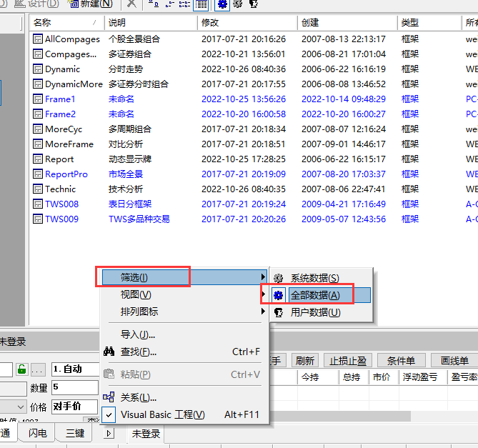
Task: Sort by 说明 column header
Action: point(151,23)
